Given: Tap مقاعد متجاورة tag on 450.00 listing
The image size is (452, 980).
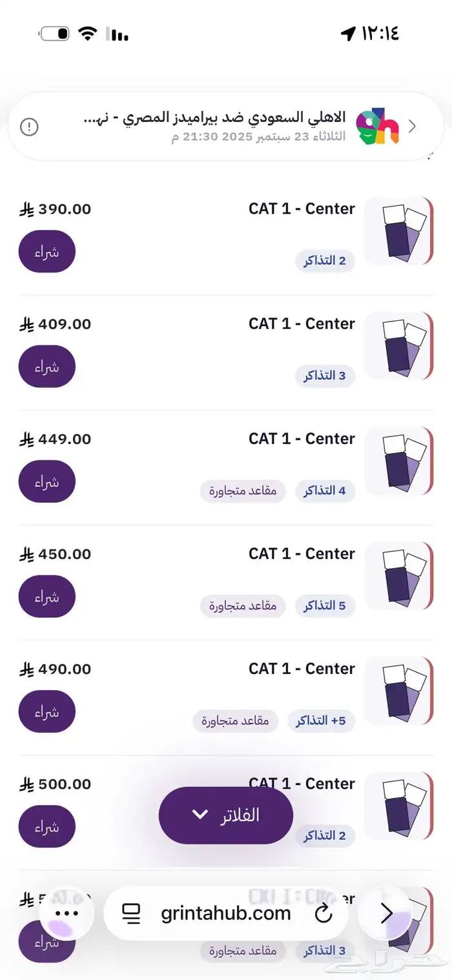Looking at the screenshot, I should [x=243, y=606].
